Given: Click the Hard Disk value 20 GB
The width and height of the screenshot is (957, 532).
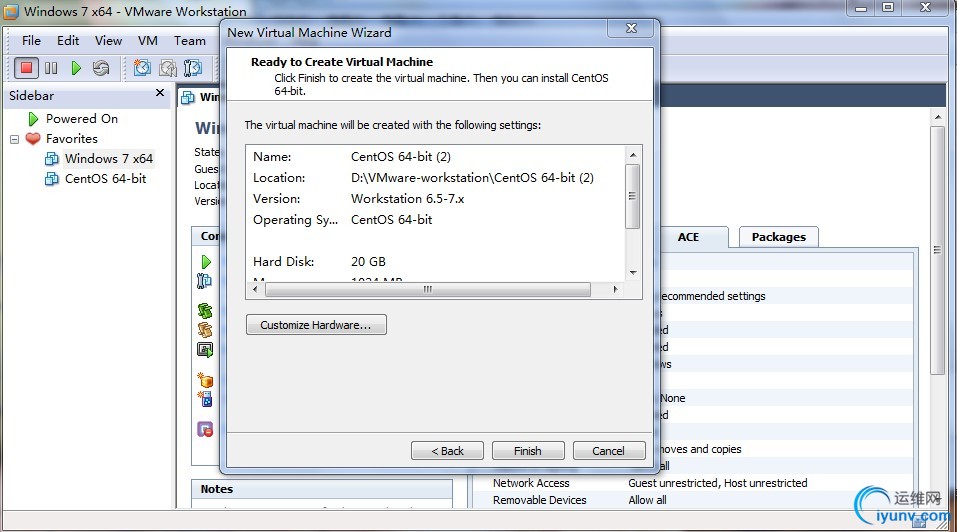Looking at the screenshot, I should 368,262.
